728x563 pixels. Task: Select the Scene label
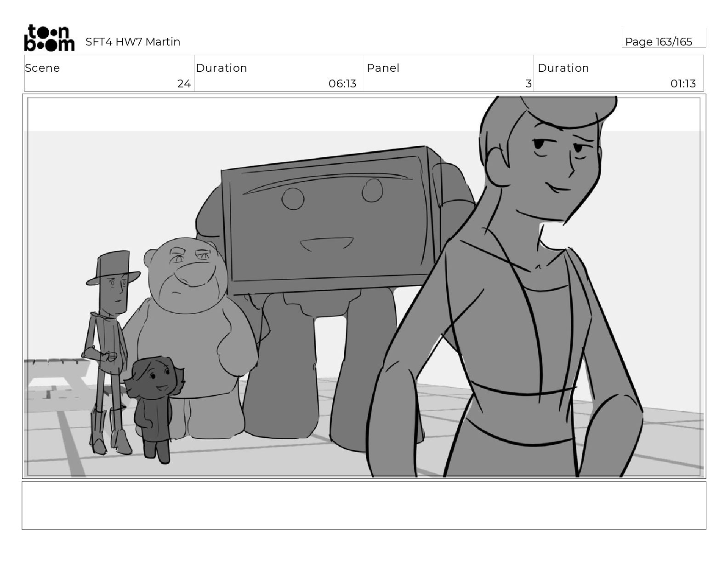[42, 68]
